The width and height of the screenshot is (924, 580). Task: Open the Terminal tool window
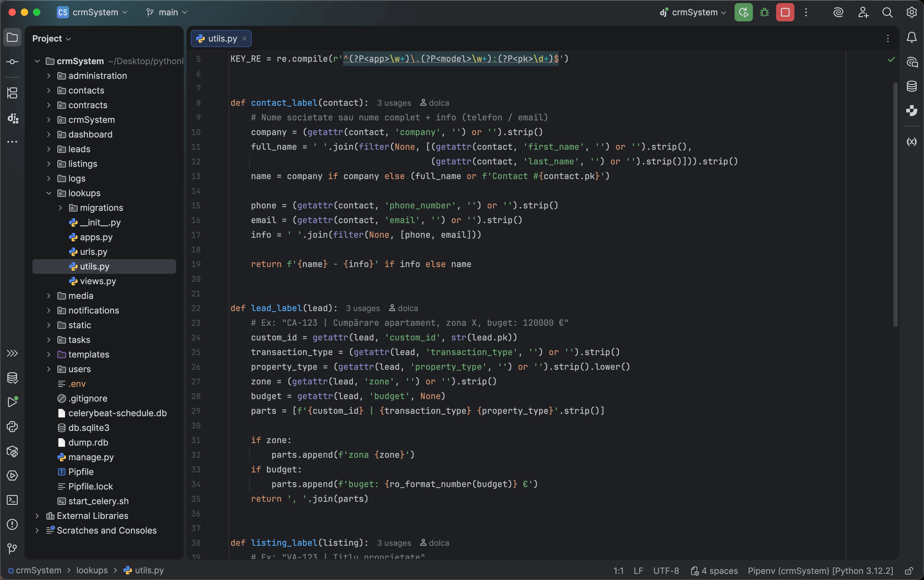12,500
